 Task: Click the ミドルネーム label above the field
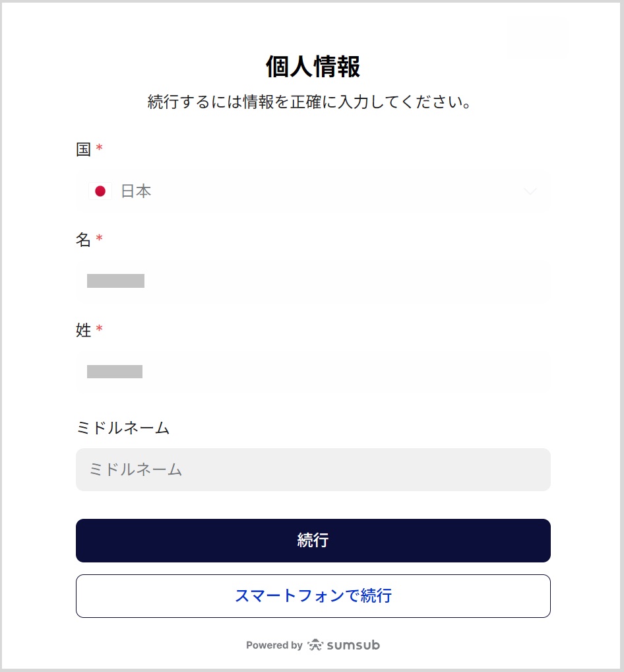(x=123, y=428)
